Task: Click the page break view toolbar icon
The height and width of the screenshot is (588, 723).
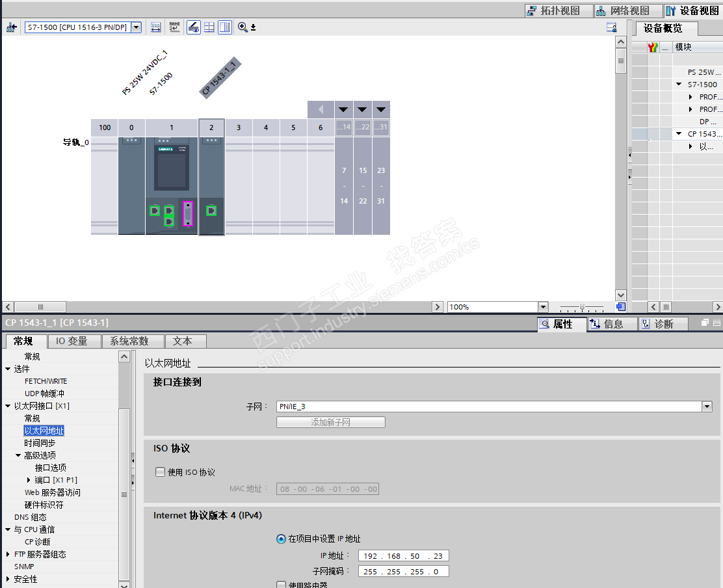Action: (209, 27)
